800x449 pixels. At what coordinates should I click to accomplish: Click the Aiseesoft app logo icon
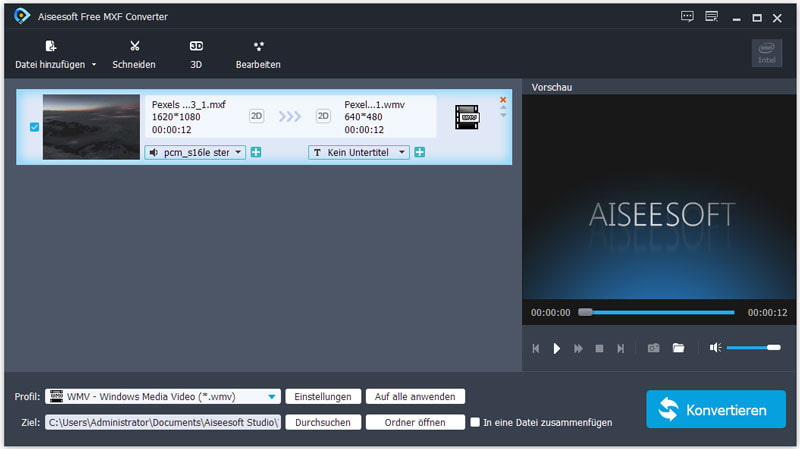(21, 16)
